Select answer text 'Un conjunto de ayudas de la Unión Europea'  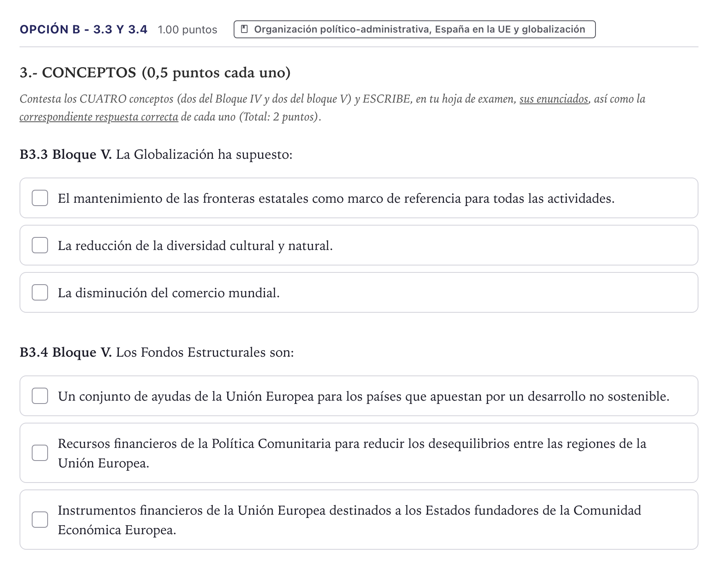pyautogui.click(x=364, y=396)
